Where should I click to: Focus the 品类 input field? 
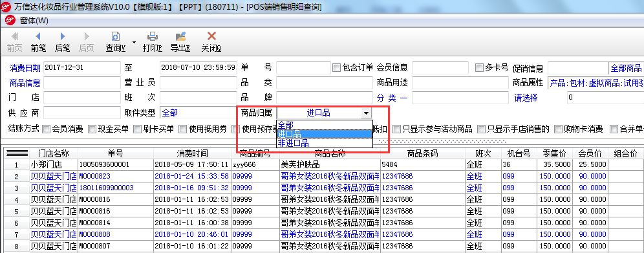click(x=325, y=83)
